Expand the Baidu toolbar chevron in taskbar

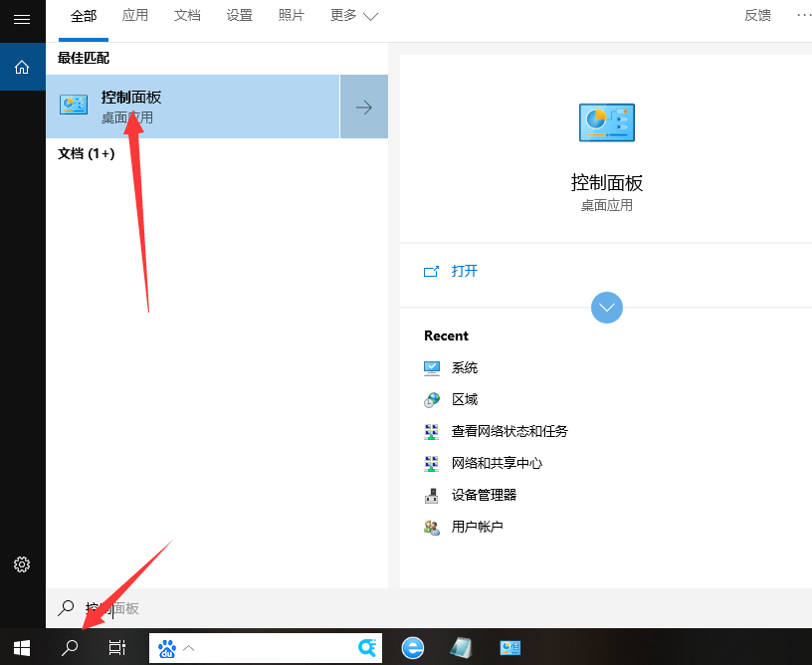pos(188,647)
